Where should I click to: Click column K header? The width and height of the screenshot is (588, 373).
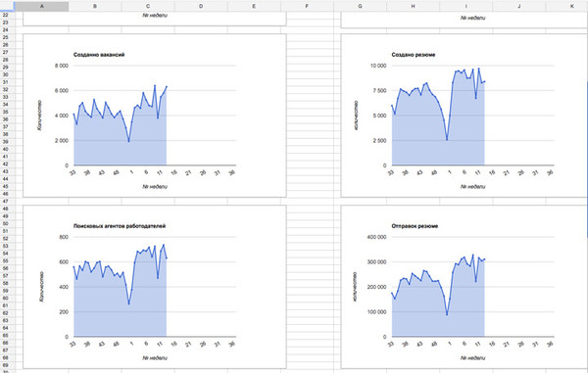coord(572,6)
